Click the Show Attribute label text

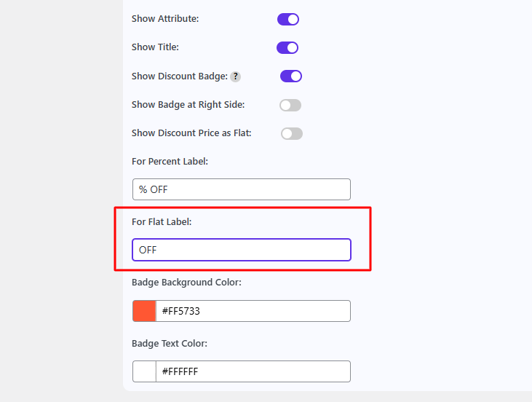(x=165, y=19)
